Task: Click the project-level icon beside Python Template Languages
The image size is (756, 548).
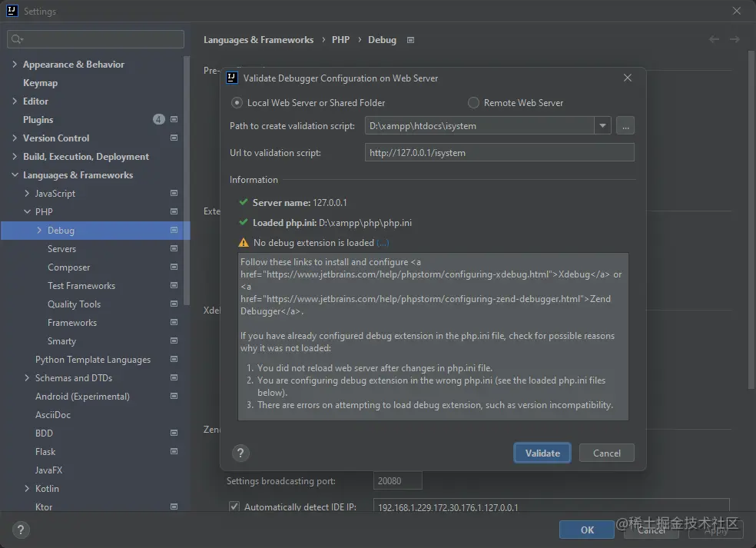Action: (x=174, y=359)
